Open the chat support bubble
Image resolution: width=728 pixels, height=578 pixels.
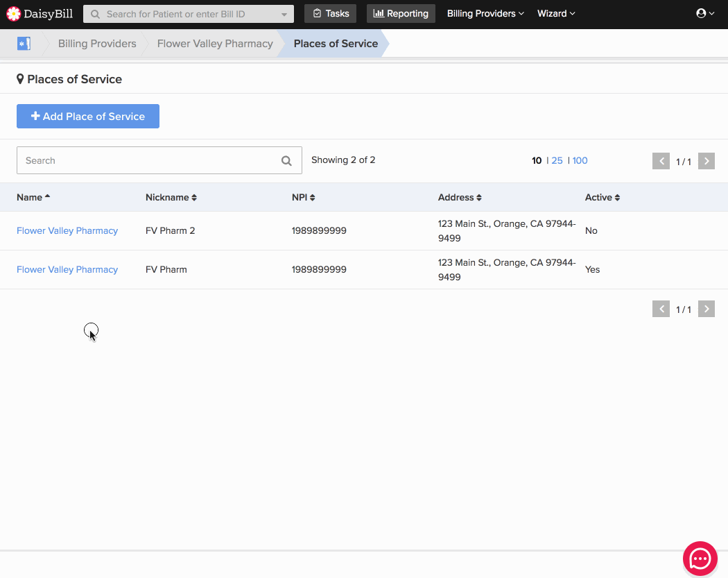point(700,559)
